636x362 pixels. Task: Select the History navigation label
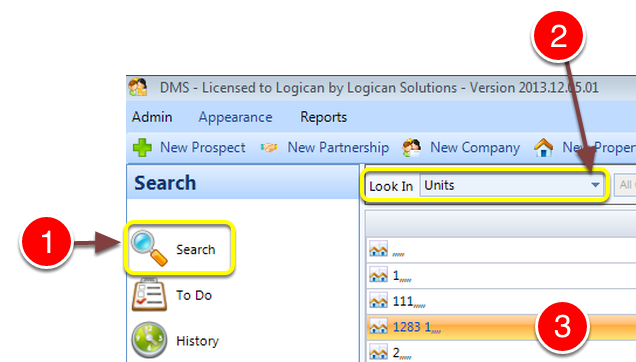click(198, 341)
